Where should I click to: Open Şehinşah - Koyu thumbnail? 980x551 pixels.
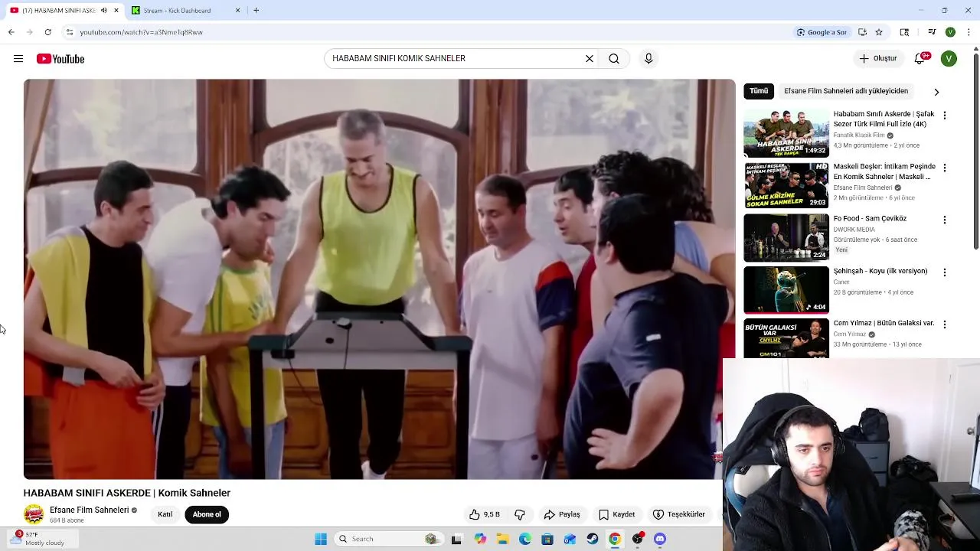coord(786,289)
